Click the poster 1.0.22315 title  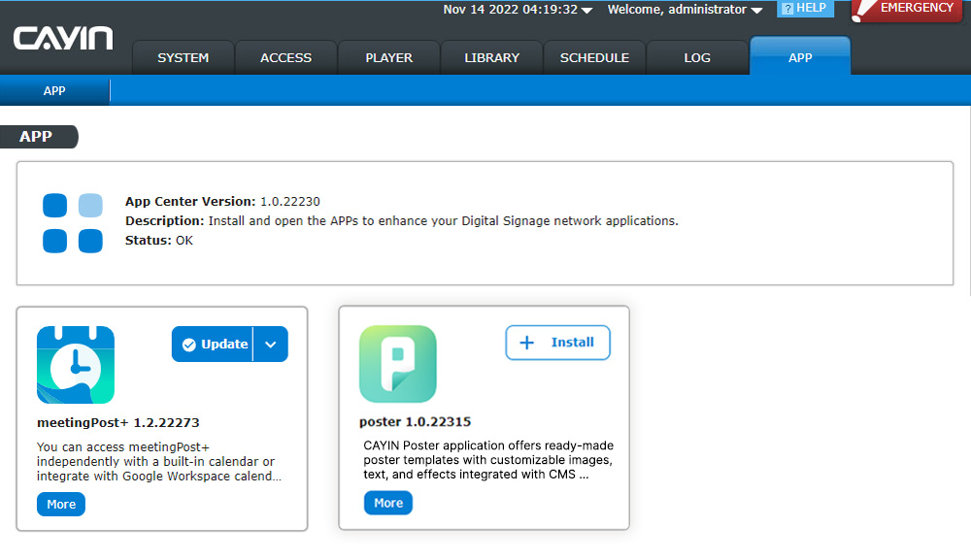tap(415, 421)
